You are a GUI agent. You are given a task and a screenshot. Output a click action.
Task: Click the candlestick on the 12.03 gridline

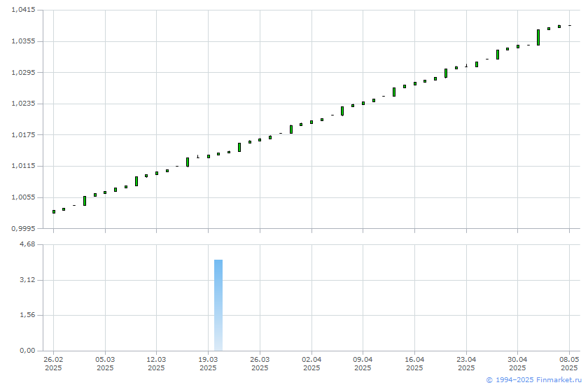point(157,173)
